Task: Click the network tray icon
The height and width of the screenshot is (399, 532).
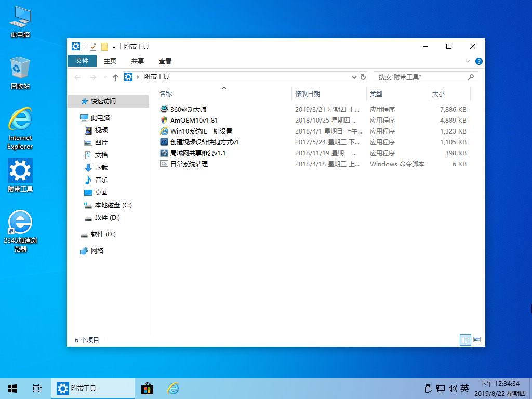Action: pos(441,389)
